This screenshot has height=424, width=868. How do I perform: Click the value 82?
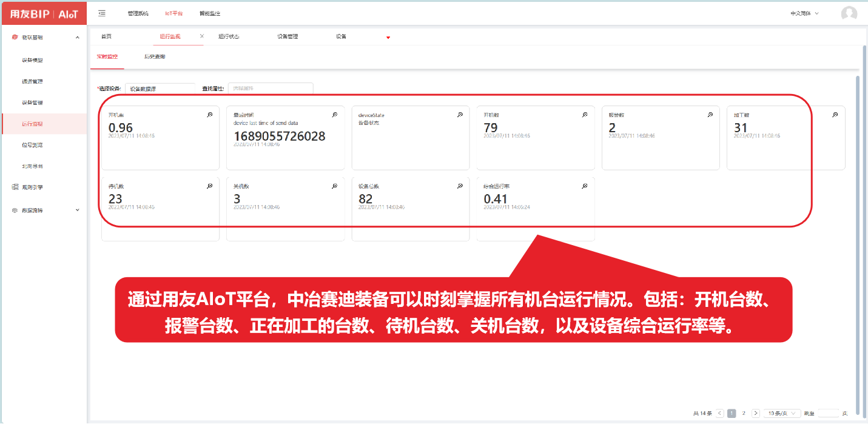366,199
